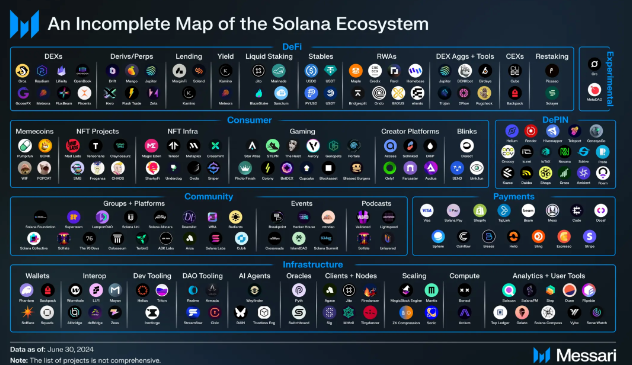Click the Stripe icon in Payments

point(589,236)
